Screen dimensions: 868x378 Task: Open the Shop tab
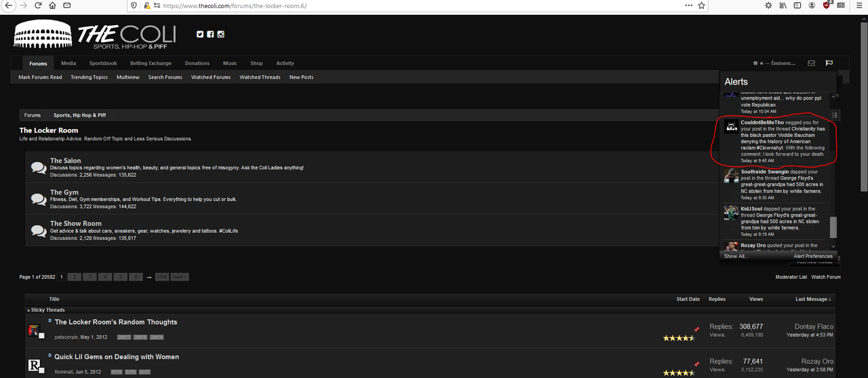click(256, 63)
